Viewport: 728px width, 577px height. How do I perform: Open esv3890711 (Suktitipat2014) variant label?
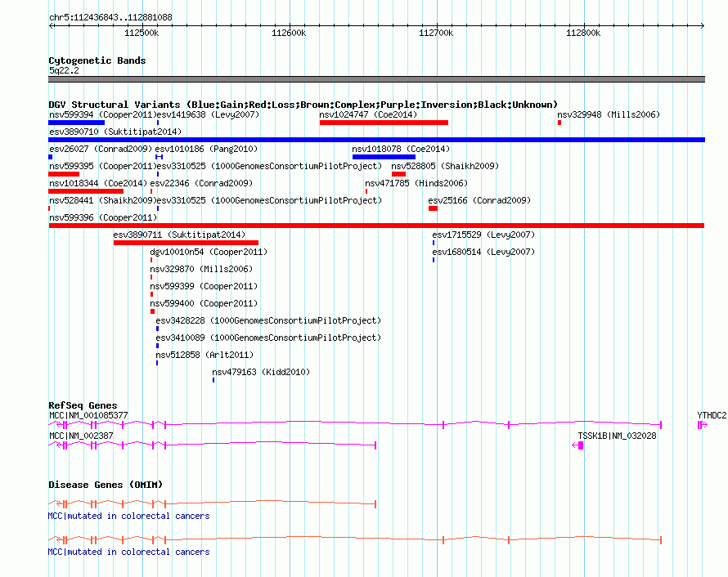(x=179, y=235)
